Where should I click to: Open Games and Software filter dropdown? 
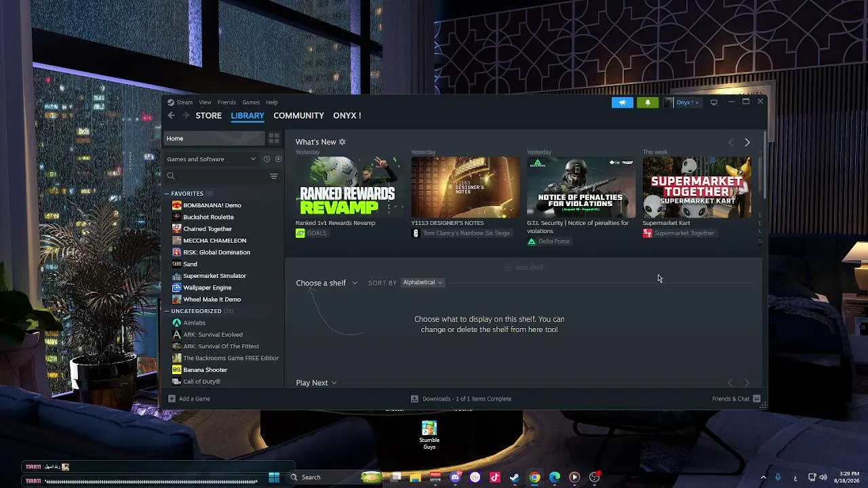[212, 159]
